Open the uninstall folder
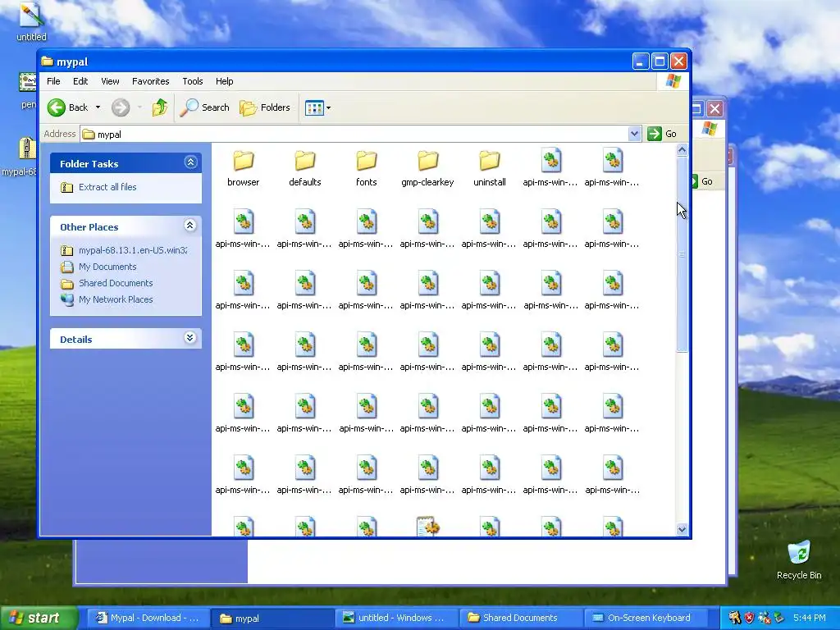 (x=490, y=168)
